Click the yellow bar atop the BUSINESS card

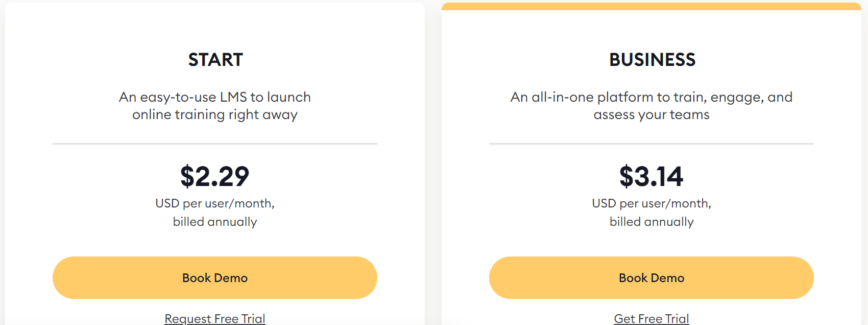click(x=651, y=6)
